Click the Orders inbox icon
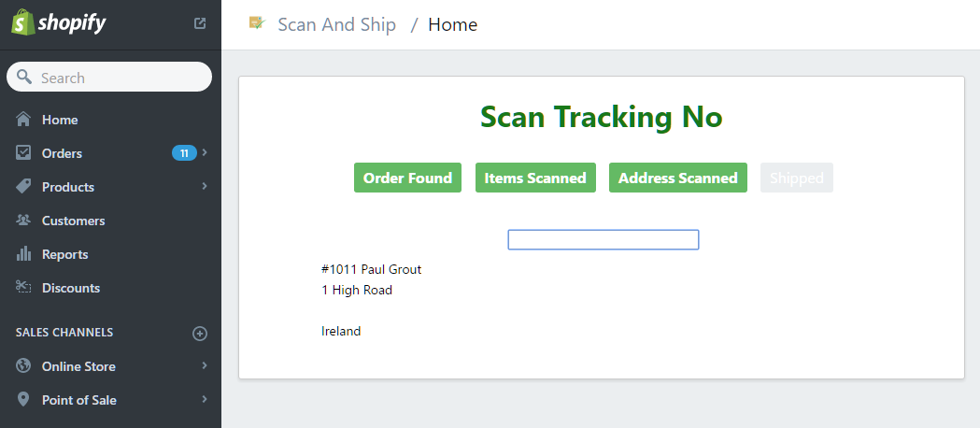Screen dimensions: 980x428 [23, 153]
